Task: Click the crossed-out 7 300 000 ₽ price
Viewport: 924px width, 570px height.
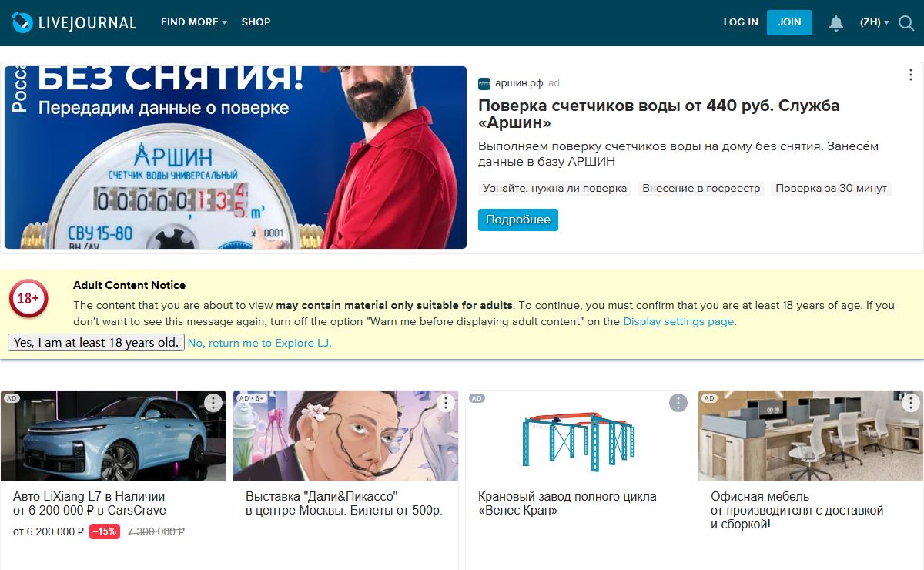Action: pos(156,531)
